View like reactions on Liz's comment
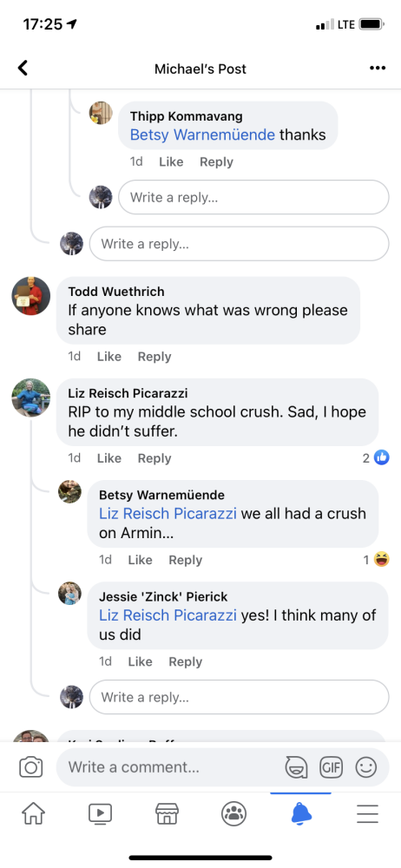This screenshot has width=401, height=868. [376, 457]
